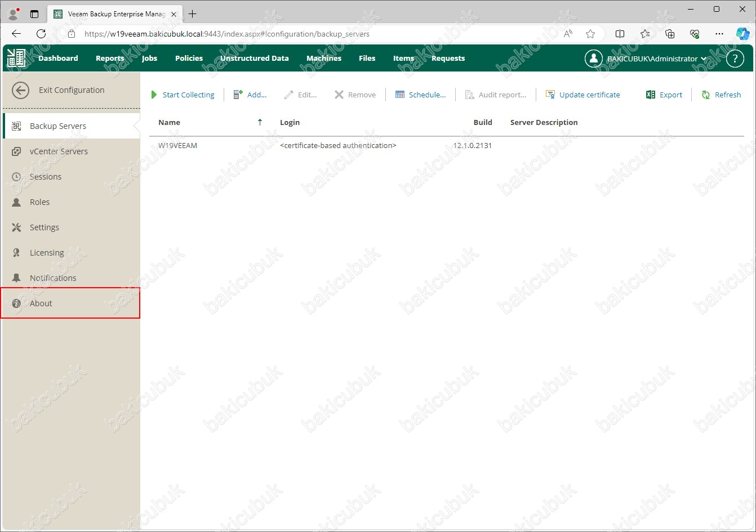Go to the Licensing configuration page
The height and width of the screenshot is (532, 756).
(x=47, y=253)
